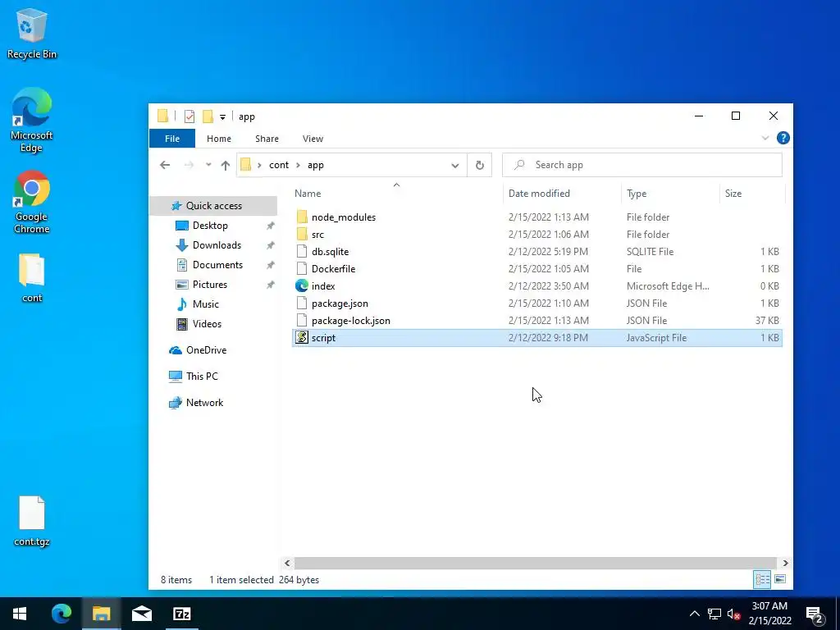Open Downloads in the navigation pane

point(217,245)
